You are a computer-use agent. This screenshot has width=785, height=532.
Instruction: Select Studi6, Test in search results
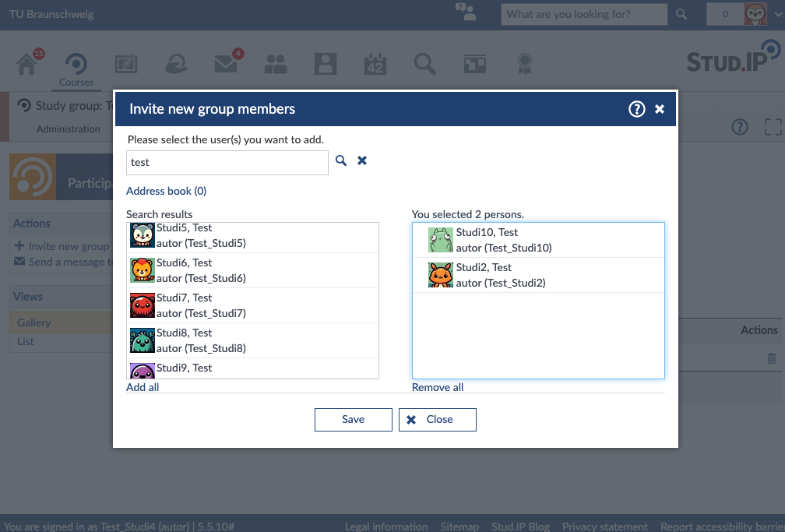tap(253, 270)
